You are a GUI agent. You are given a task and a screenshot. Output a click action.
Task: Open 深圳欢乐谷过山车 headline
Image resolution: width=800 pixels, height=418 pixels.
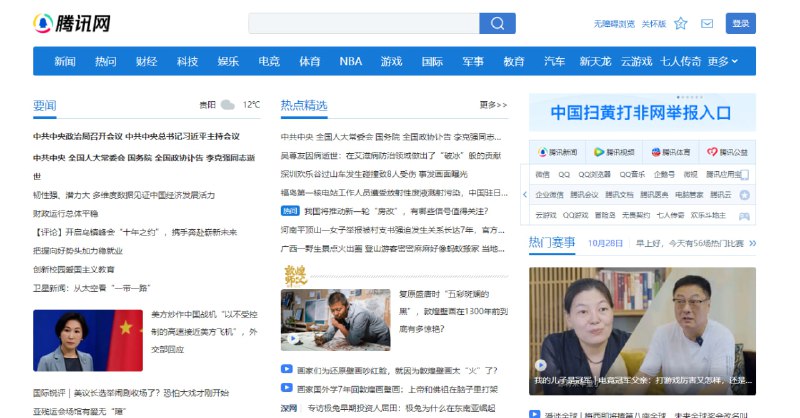click(374, 174)
